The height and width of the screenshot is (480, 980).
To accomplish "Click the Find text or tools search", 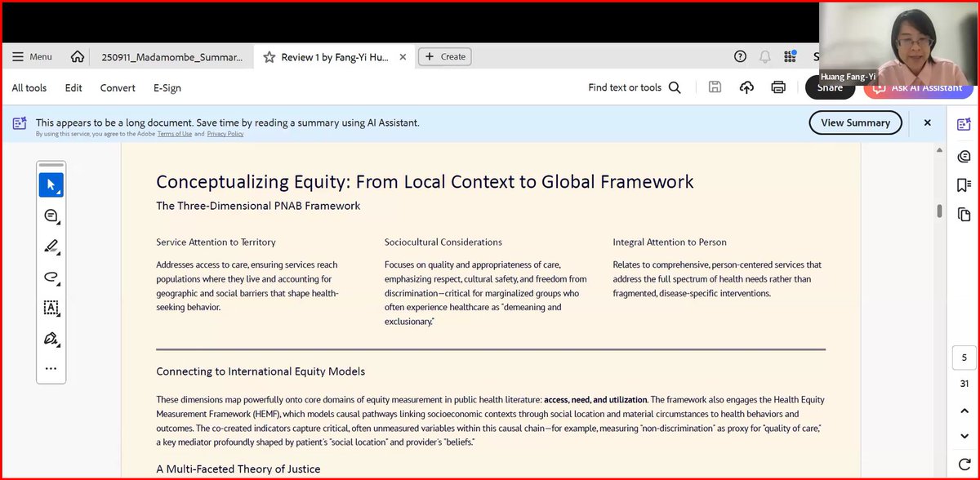I will [x=635, y=87].
